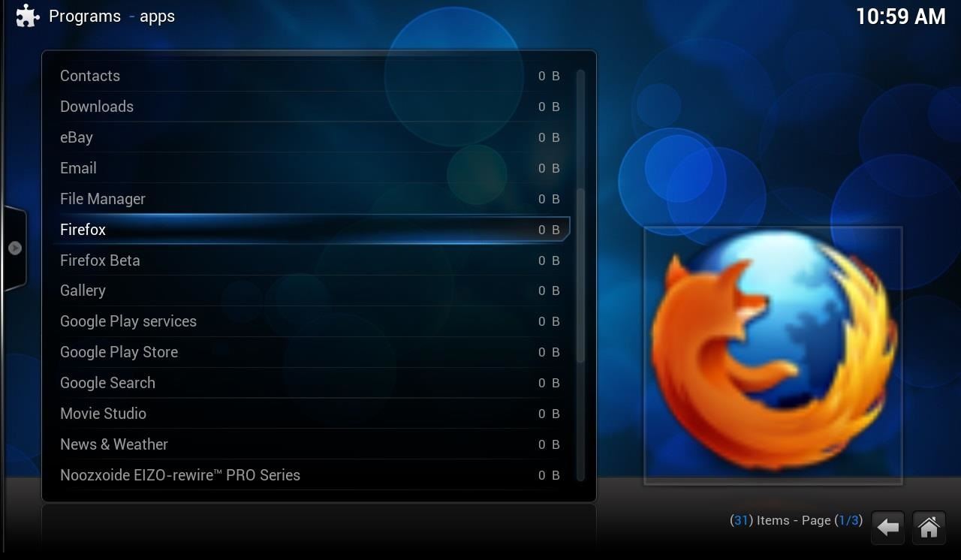Image resolution: width=961 pixels, height=560 pixels.
Task: Open the Movie Studio entry
Action: click(x=311, y=414)
